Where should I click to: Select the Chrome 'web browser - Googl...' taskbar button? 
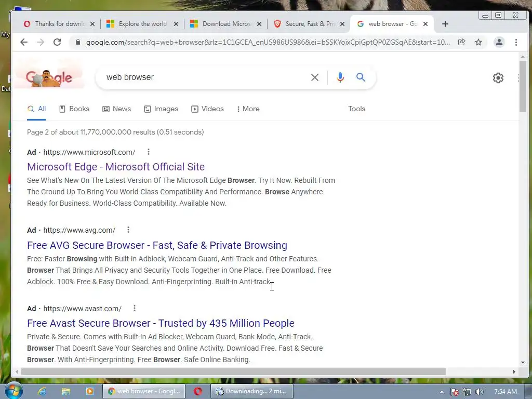144,391
